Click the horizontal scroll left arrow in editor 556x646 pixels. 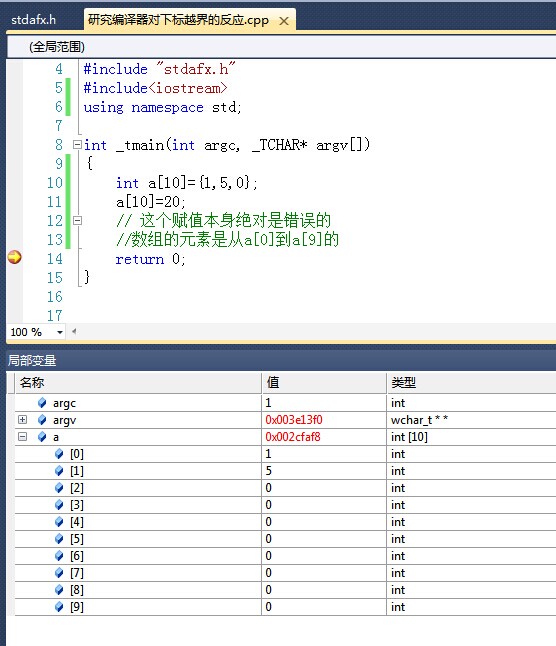(74, 331)
